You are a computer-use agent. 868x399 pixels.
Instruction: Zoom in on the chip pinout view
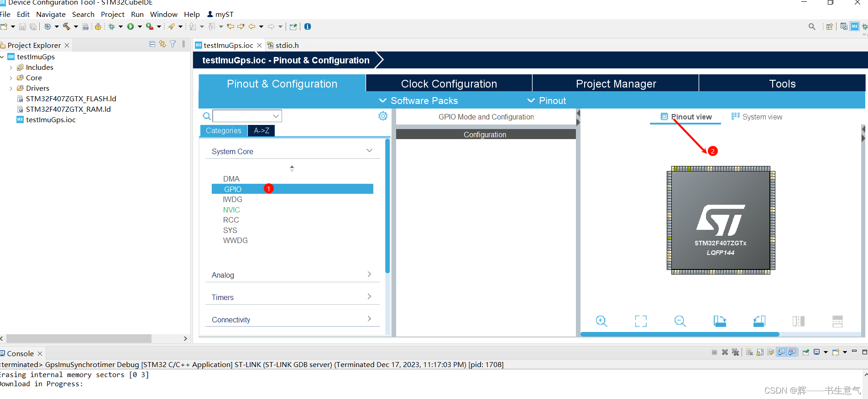601,321
